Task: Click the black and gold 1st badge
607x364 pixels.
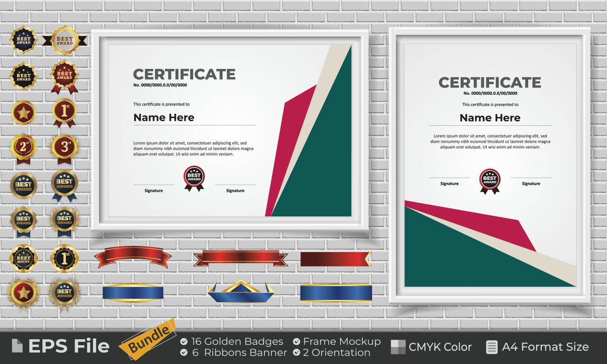Action: [65, 258]
